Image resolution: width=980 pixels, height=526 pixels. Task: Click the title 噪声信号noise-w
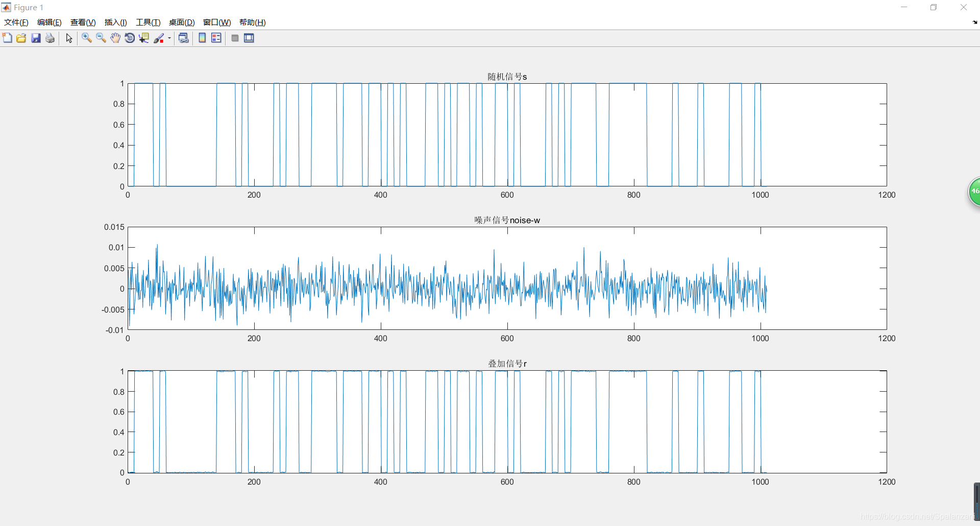pos(507,220)
